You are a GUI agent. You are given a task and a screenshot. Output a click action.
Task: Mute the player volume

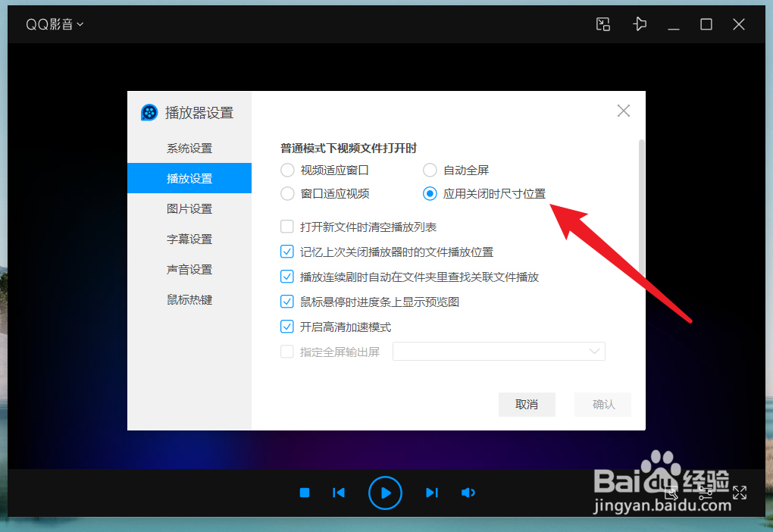pos(468,493)
